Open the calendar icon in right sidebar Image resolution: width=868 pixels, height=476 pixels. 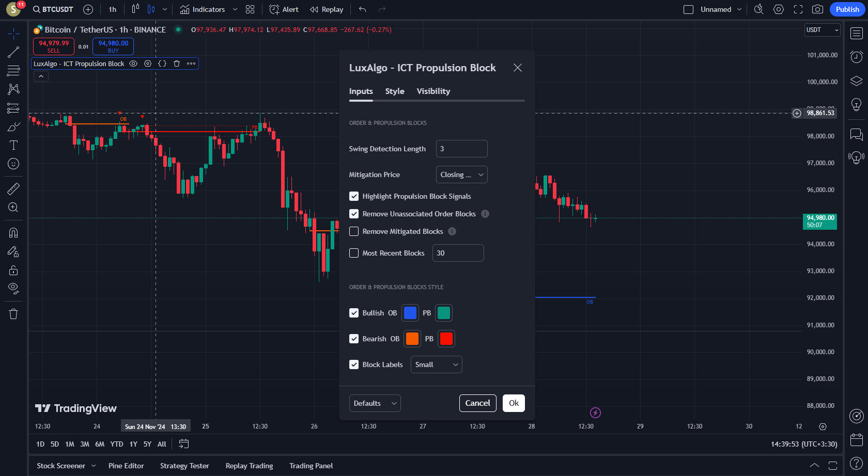click(857, 439)
